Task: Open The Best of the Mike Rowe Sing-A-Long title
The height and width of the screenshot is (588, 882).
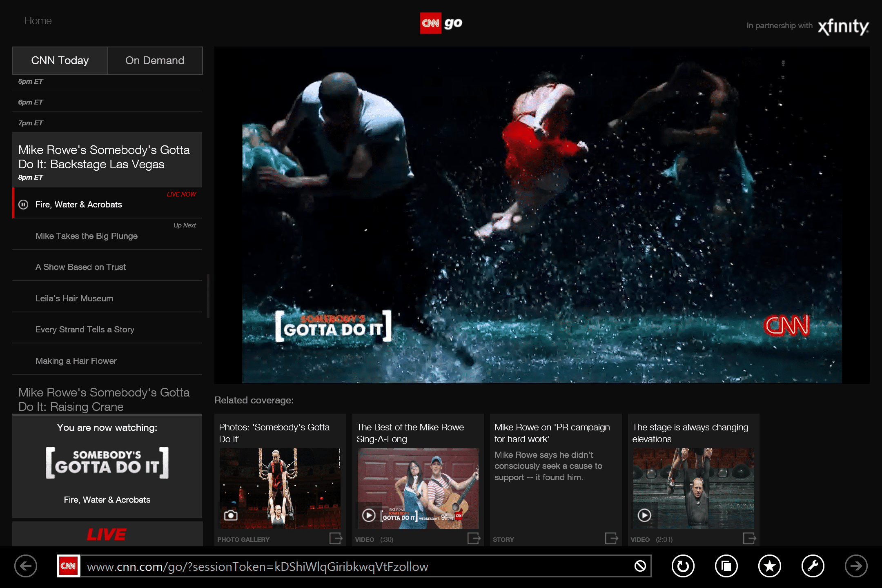Action: pyautogui.click(x=410, y=433)
